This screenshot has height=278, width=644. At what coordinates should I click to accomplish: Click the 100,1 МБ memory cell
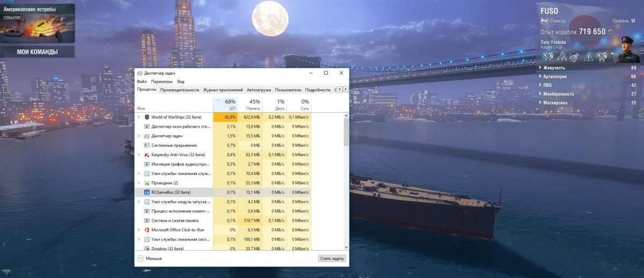[x=250, y=239]
